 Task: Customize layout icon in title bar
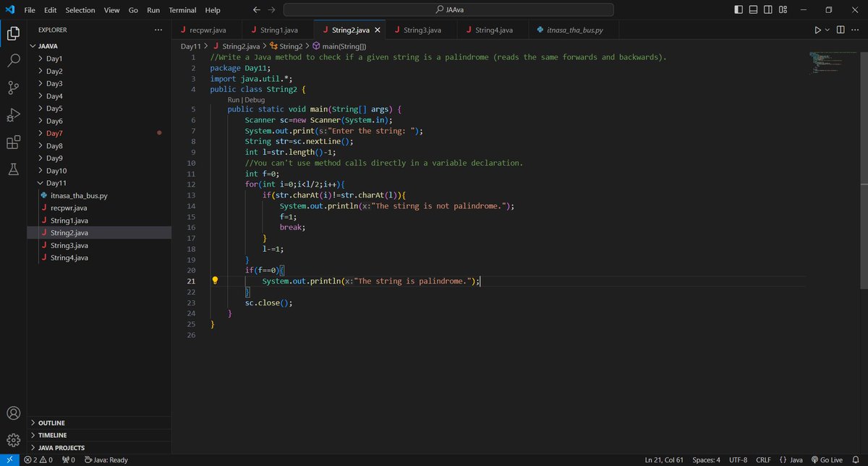(x=783, y=10)
